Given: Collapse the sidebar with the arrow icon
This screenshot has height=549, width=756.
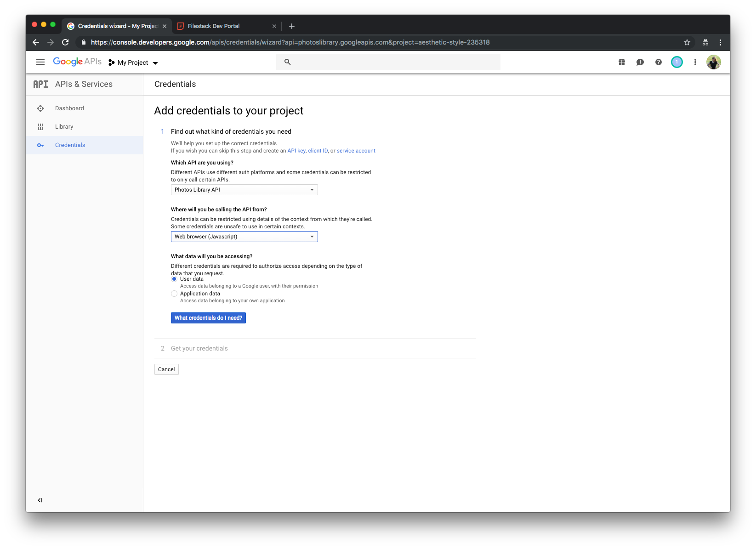Looking at the screenshot, I should [x=40, y=500].
